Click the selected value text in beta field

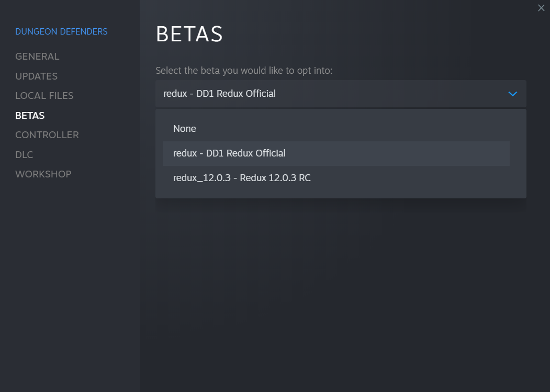220,94
